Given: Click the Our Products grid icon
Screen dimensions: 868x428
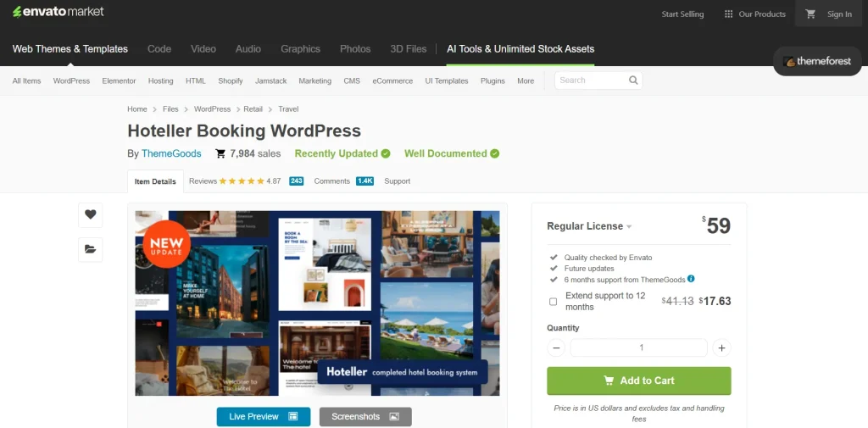Looking at the screenshot, I should click(x=728, y=14).
